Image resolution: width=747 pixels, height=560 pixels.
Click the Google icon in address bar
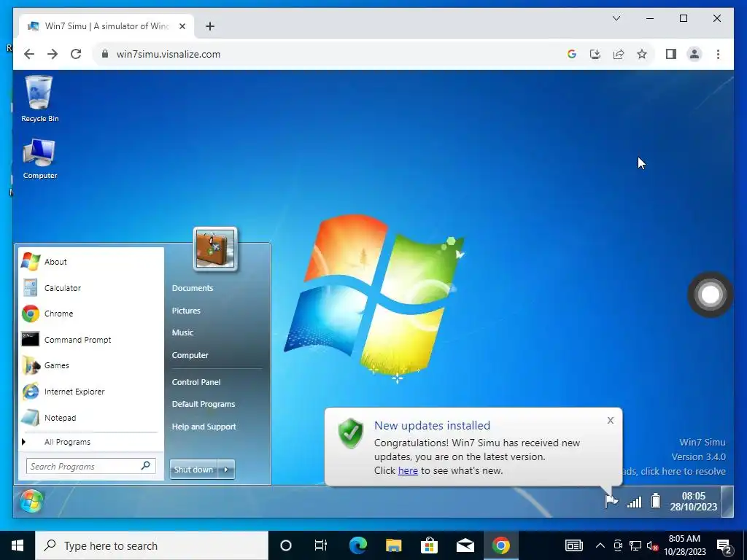(572, 54)
